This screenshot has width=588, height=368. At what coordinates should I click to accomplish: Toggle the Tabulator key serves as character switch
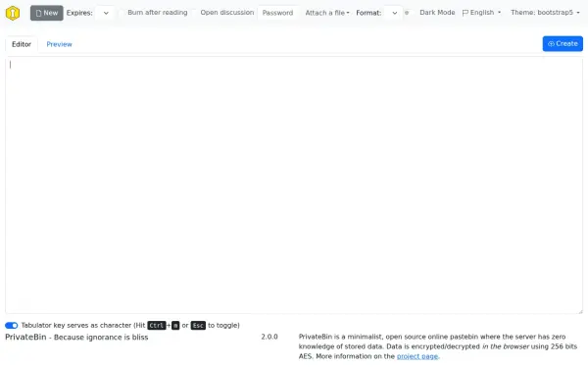pos(11,325)
